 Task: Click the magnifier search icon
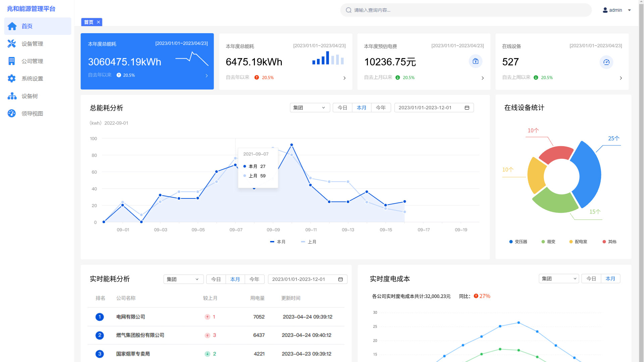click(x=349, y=10)
